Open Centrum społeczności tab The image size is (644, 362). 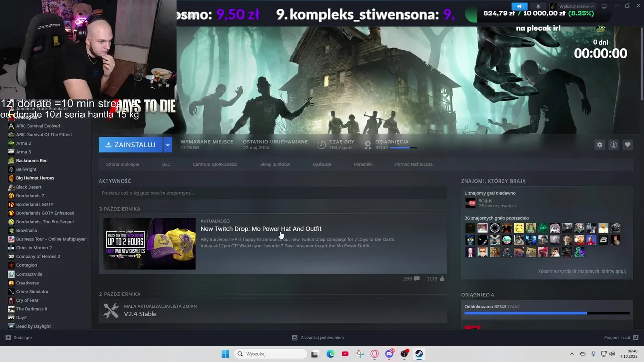(x=215, y=164)
